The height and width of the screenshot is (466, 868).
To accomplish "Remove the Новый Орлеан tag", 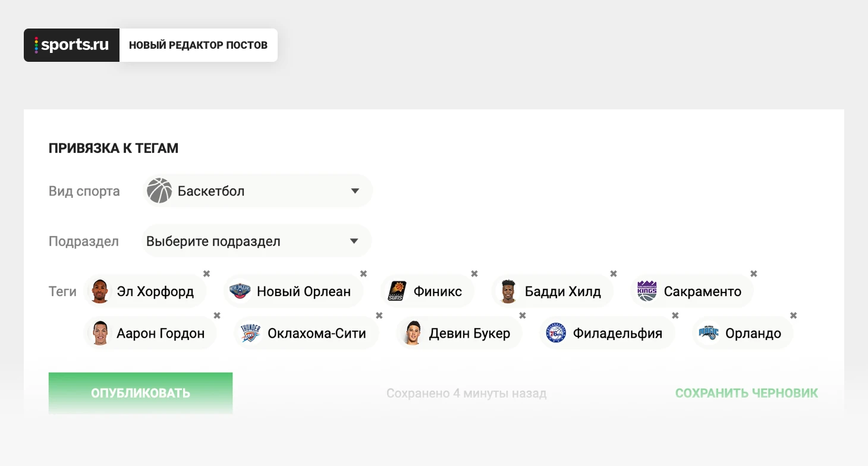I will [363, 274].
